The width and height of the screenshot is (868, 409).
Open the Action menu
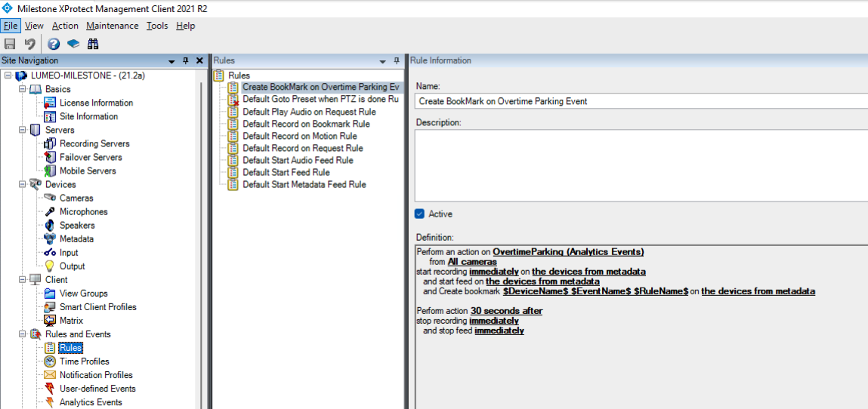pyautogui.click(x=65, y=26)
